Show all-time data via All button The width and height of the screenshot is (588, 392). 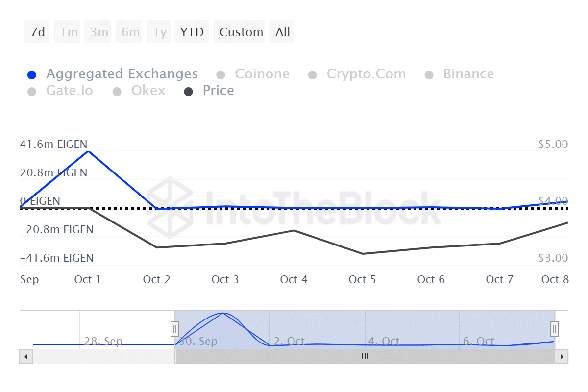click(282, 31)
